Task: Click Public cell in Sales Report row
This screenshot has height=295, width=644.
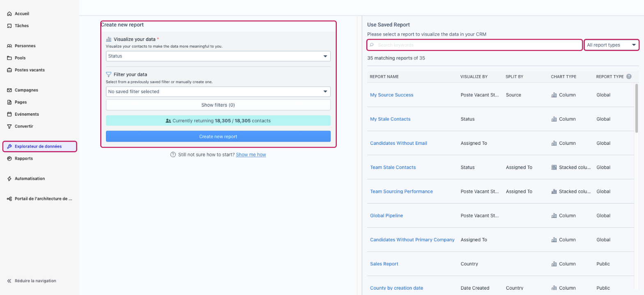Action: [603, 264]
